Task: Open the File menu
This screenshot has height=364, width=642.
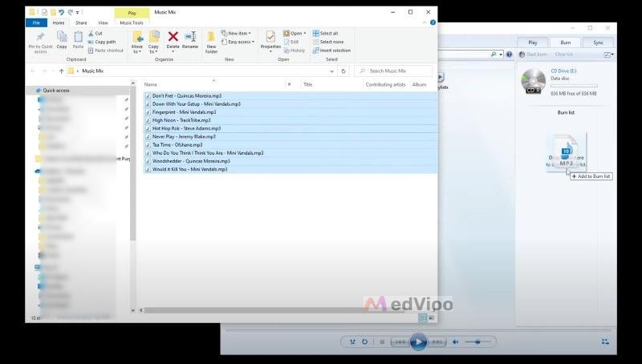Action: tap(36, 23)
